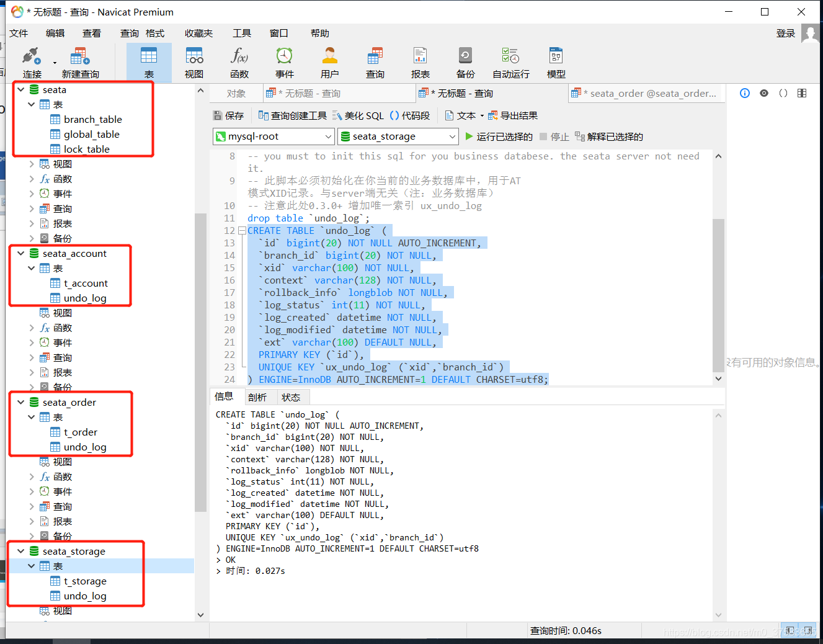This screenshot has width=823, height=644.
Task: Collapse the seata_order database node
Action: click(x=20, y=402)
